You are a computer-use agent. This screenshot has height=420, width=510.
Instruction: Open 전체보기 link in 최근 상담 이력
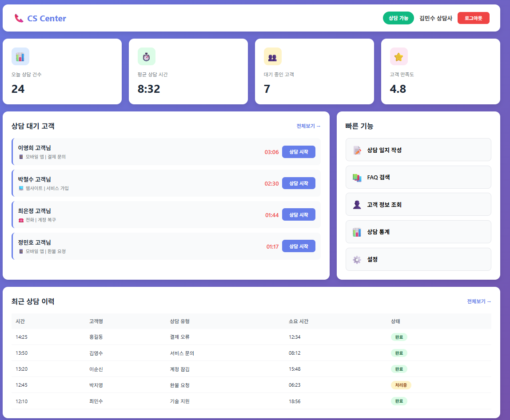(479, 301)
